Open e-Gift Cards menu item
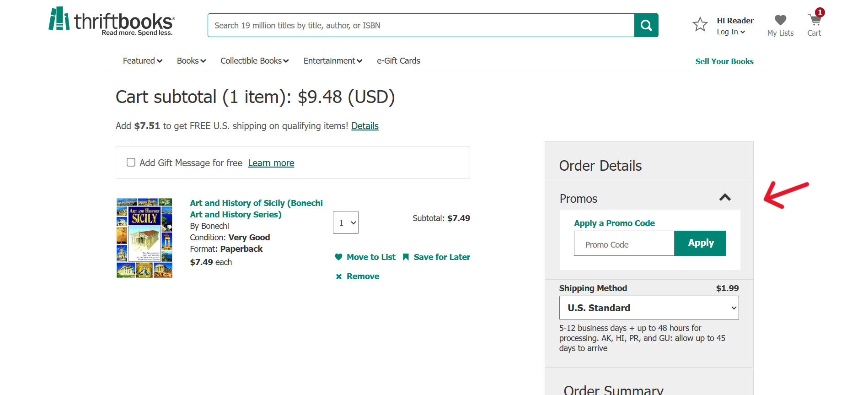The height and width of the screenshot is (395, 868). (398, 61)
